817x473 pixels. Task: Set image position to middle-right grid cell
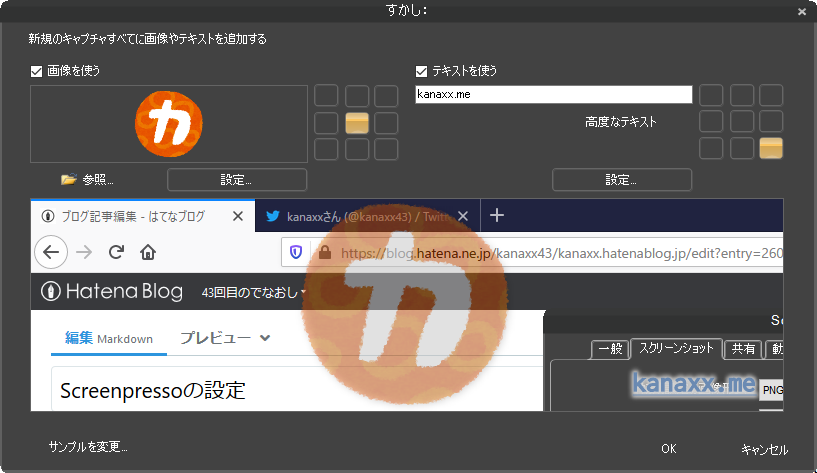[386, 123]
